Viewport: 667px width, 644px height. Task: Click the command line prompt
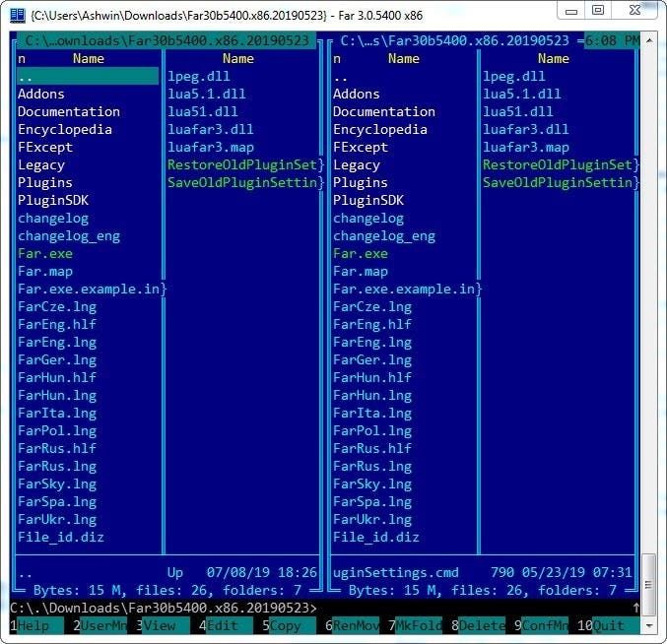coord(164,608)
